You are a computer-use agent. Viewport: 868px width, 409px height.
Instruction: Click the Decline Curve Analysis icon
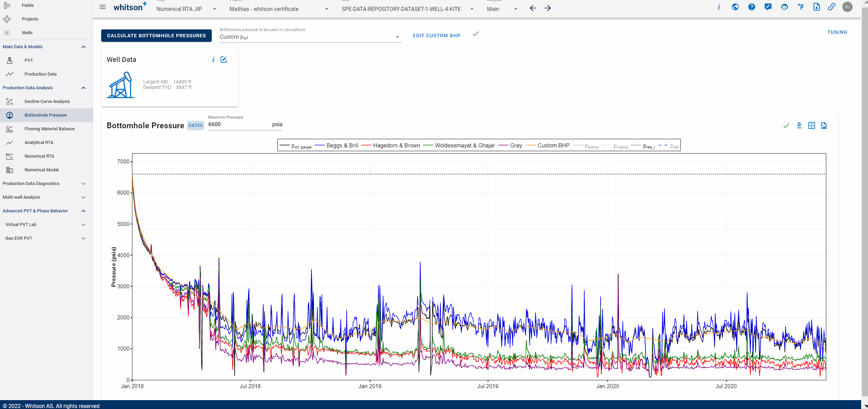tap(10, 102)
